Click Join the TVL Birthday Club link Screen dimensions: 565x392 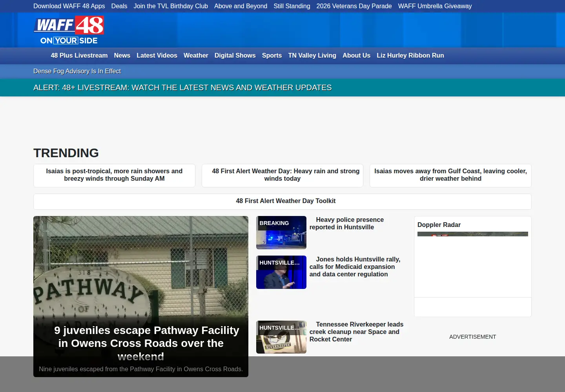171,6
